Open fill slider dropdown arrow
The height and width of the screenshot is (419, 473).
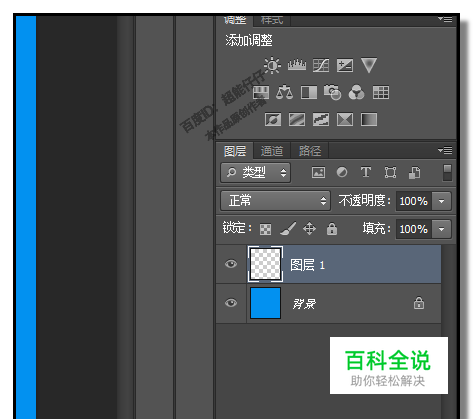tap(442, 229)
